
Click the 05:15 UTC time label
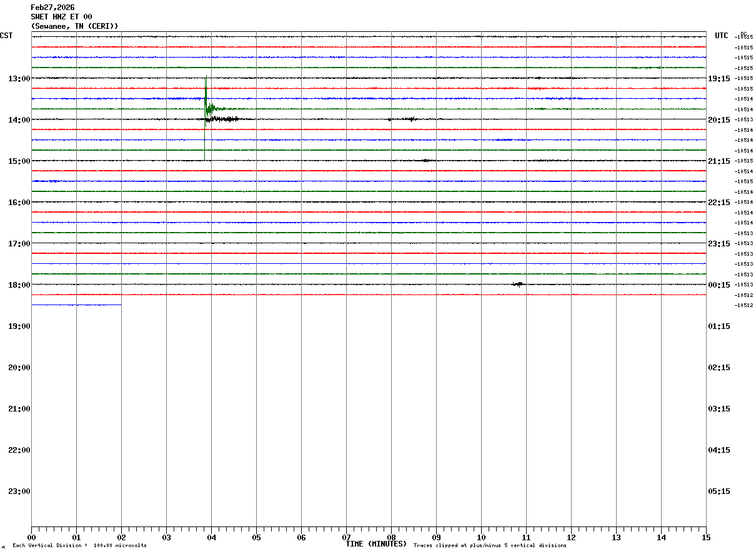[x=720, y=491]
